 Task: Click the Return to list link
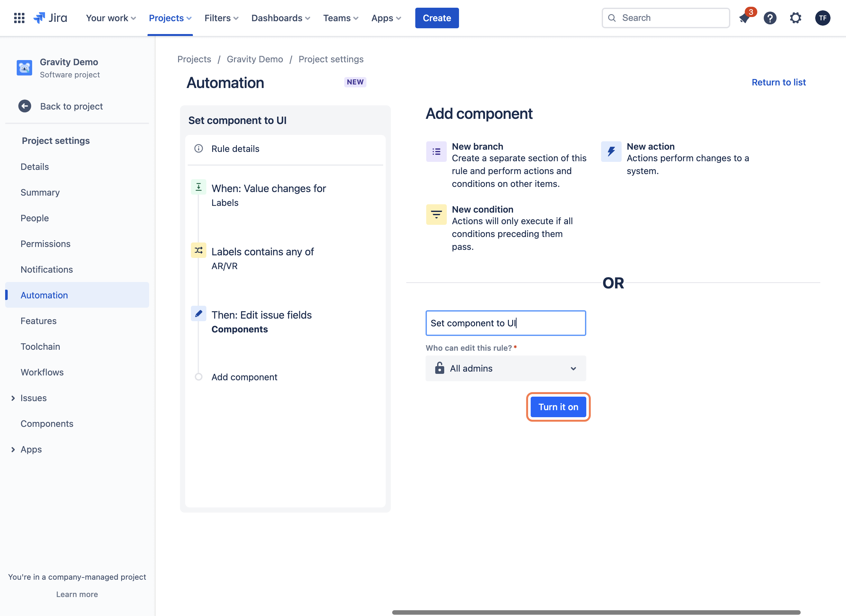(779, 82)
